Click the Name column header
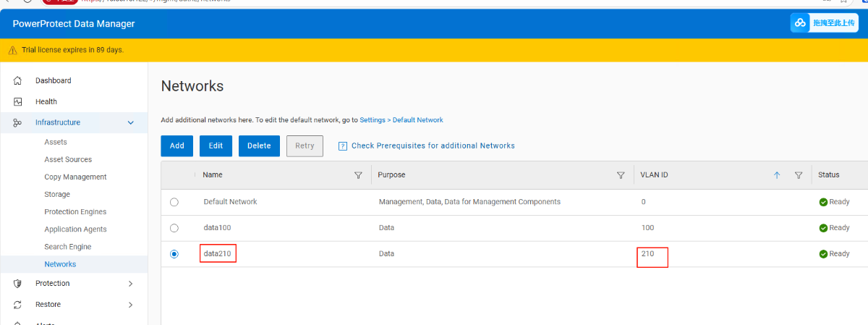 (x=212, y=175)
